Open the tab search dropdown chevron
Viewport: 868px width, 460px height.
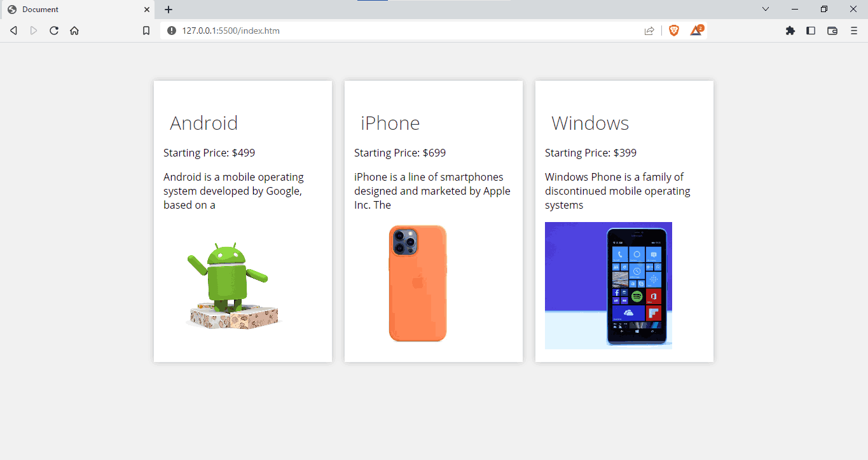(x=765, y=9)
